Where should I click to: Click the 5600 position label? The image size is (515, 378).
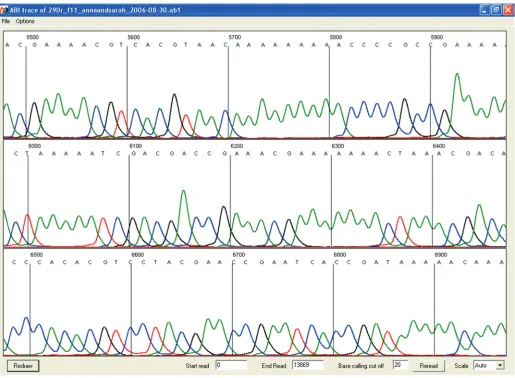pos(134,37)
